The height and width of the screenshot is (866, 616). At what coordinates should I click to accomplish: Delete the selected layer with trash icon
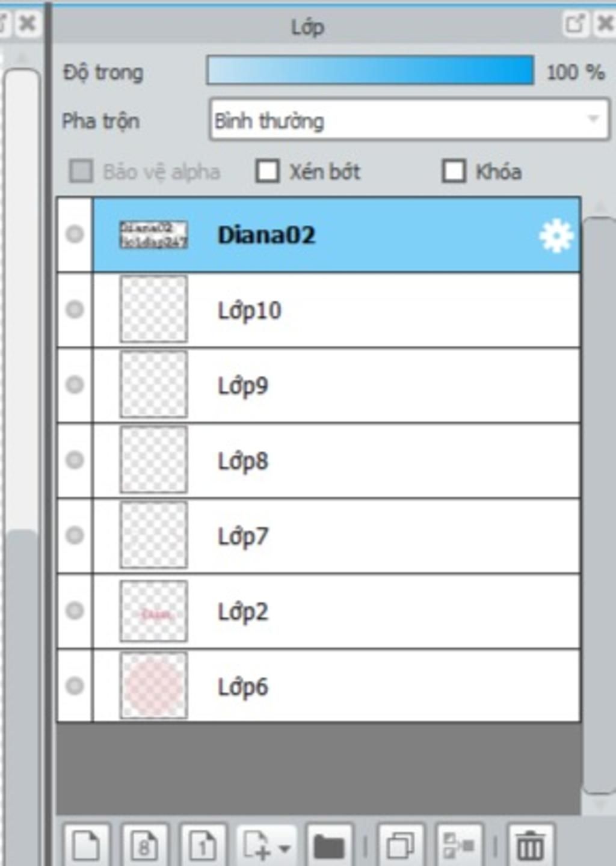coord(530,845)
